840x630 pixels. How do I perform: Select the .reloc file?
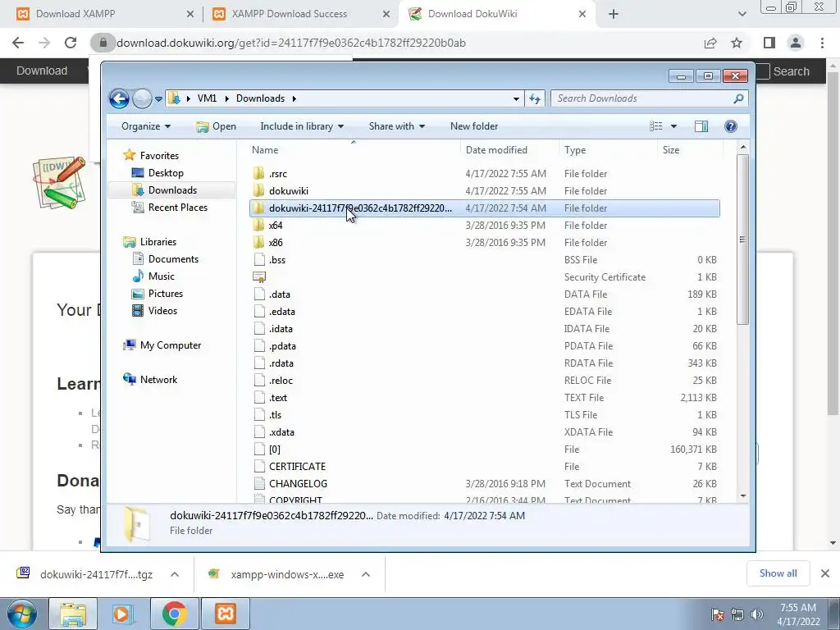[484, 381]
